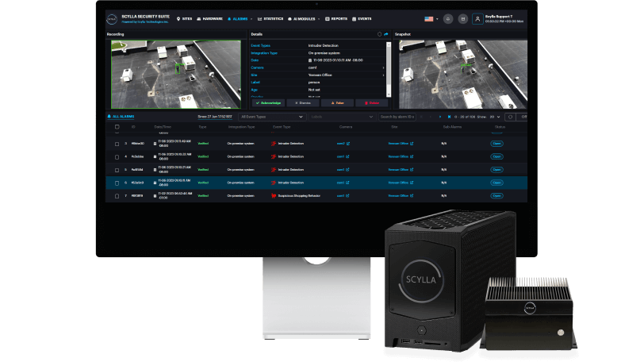Click the external link icon beside cam2

point(348,144)
